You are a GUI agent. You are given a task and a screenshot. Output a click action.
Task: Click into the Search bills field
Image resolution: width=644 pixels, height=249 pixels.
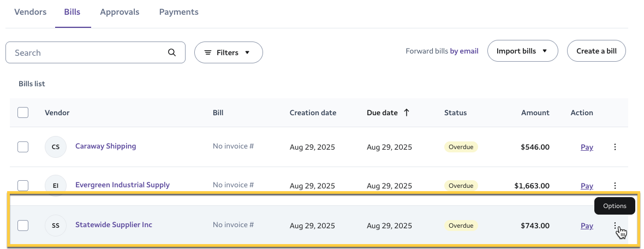87,52
